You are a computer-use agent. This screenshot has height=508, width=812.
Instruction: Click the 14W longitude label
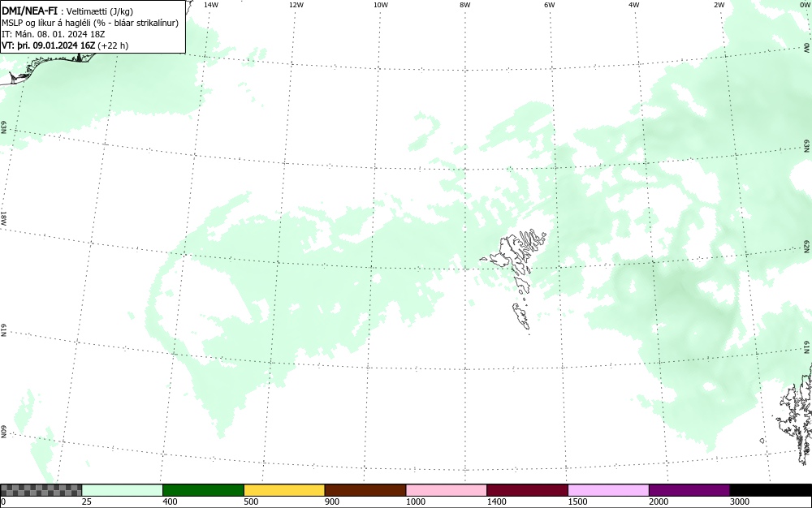point(211,5)
